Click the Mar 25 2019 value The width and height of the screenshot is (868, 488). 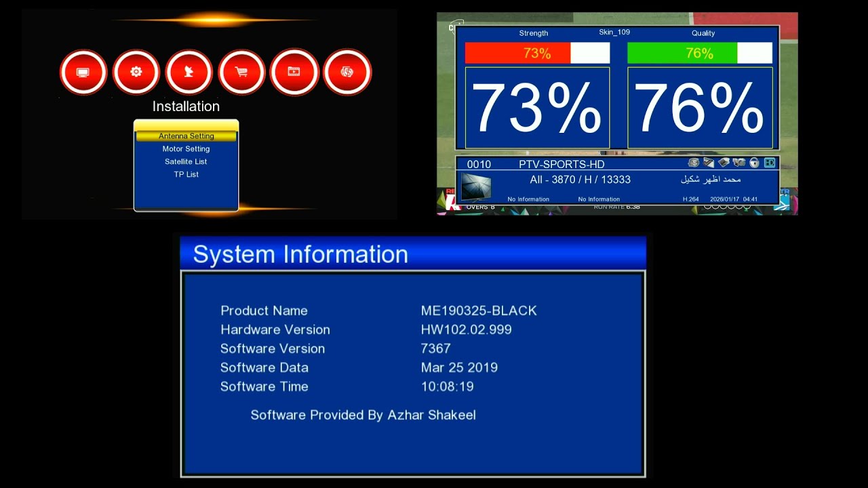pos(459,367)
